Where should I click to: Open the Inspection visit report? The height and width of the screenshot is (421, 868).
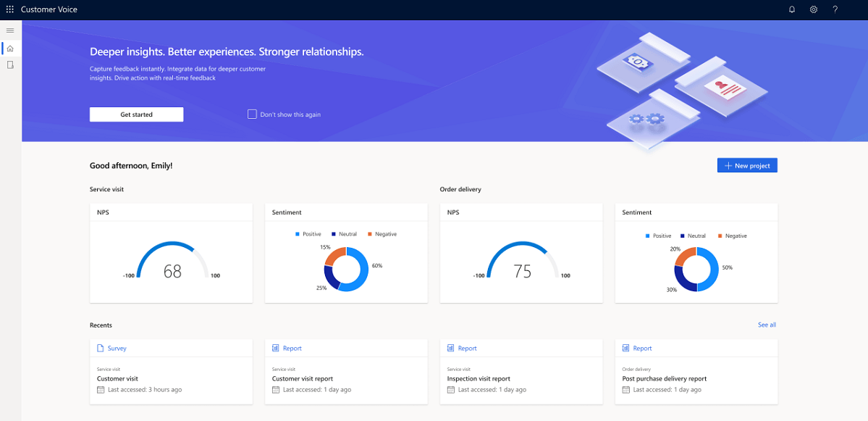[x=521, y=372]
